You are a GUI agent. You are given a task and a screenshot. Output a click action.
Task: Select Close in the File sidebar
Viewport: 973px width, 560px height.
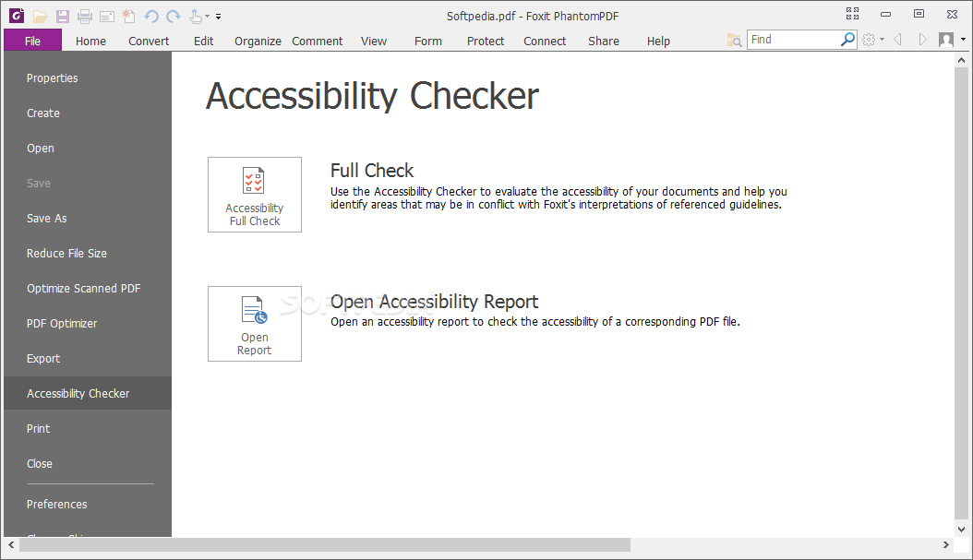[88, 463]
